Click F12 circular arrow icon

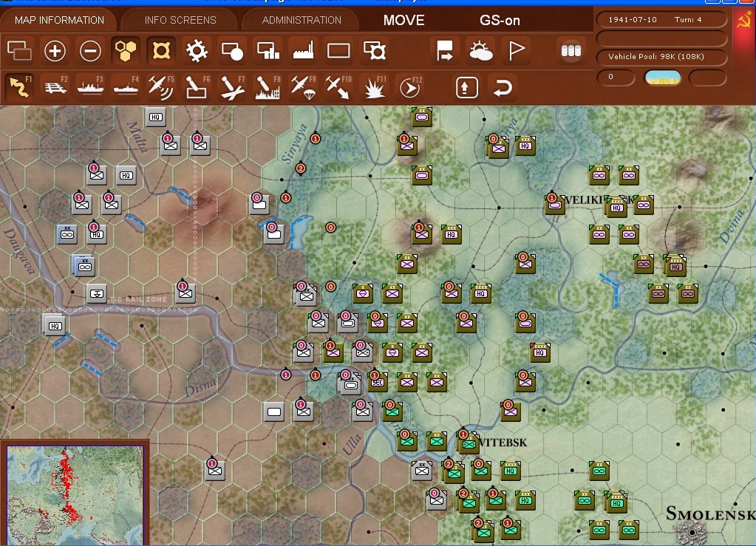pos(410,87)
